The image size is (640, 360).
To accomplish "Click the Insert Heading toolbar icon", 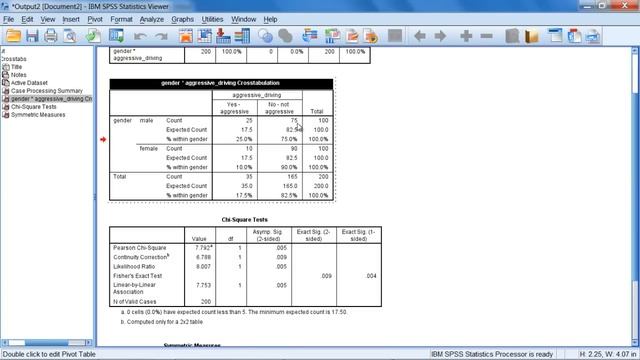I will click(555, 36).
